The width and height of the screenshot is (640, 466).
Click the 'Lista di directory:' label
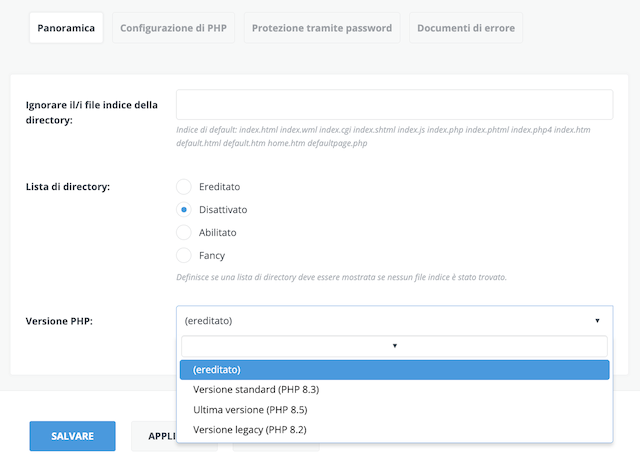pos(68,187)
